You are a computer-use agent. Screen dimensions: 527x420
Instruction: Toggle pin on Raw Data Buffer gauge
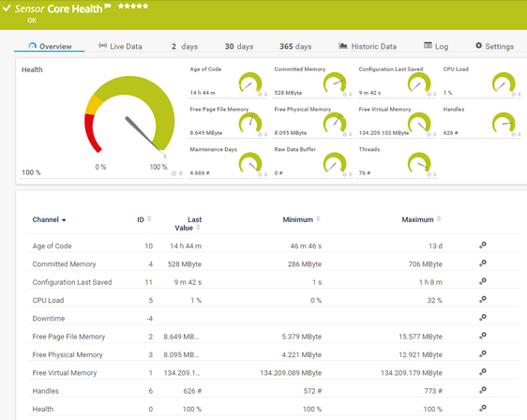tap(350, 174)
